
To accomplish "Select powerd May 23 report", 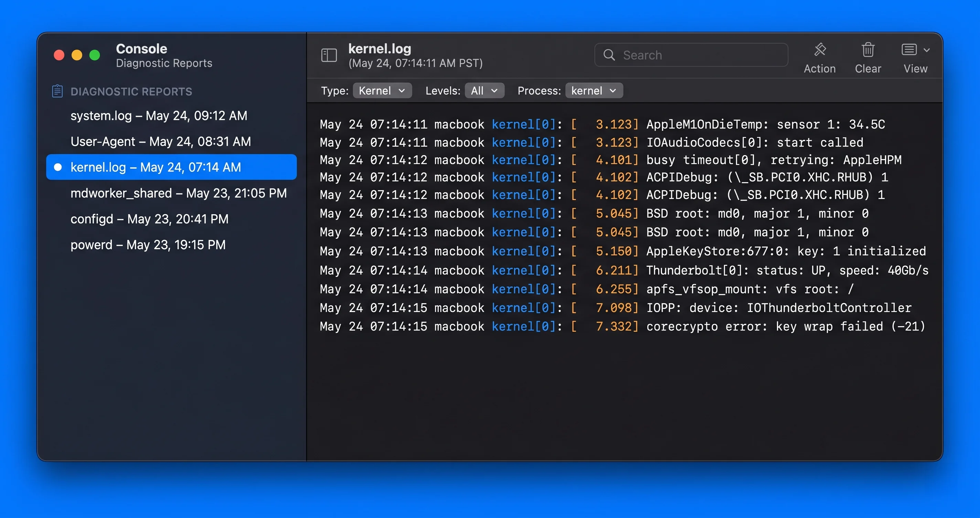I will point(171,245).
